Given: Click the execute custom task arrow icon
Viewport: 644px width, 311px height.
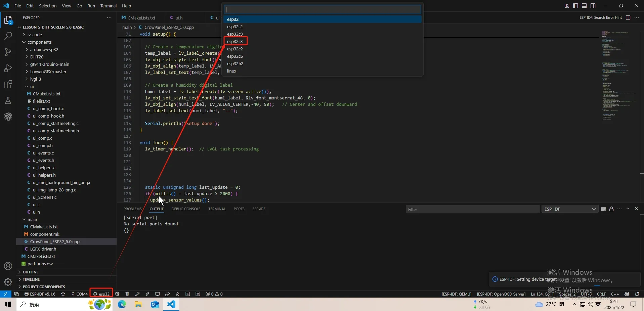Looking at the screenshot, I should click(198, 294).
